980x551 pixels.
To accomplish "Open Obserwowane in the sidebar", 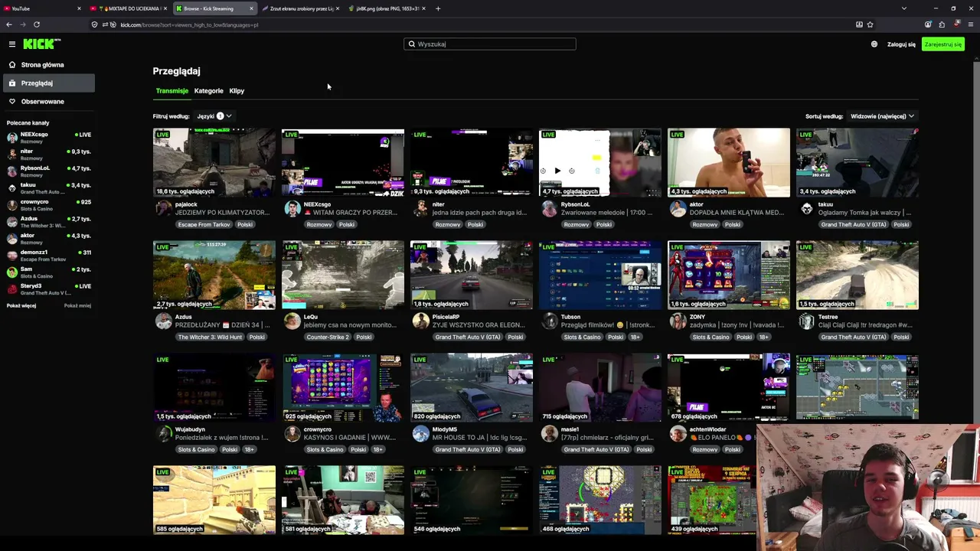I will [47, 102].
